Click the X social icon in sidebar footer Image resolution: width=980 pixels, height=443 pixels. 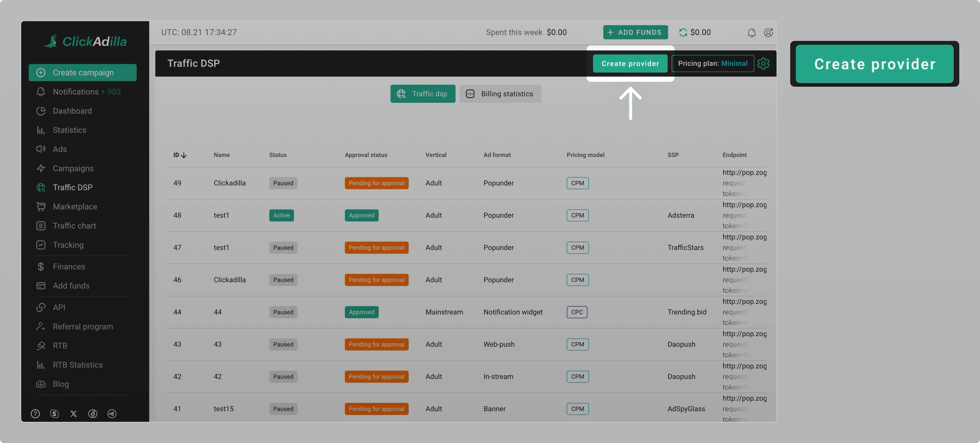(x=73, y=414)
